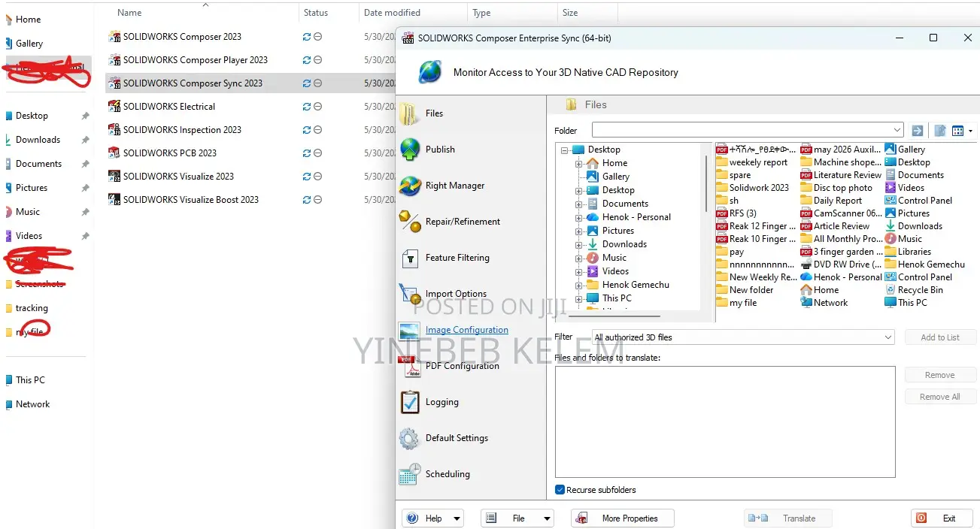Viewport: 980px width, 529px height.
Task: Open the Logging clipboard icon
Action: click(410, 402)
